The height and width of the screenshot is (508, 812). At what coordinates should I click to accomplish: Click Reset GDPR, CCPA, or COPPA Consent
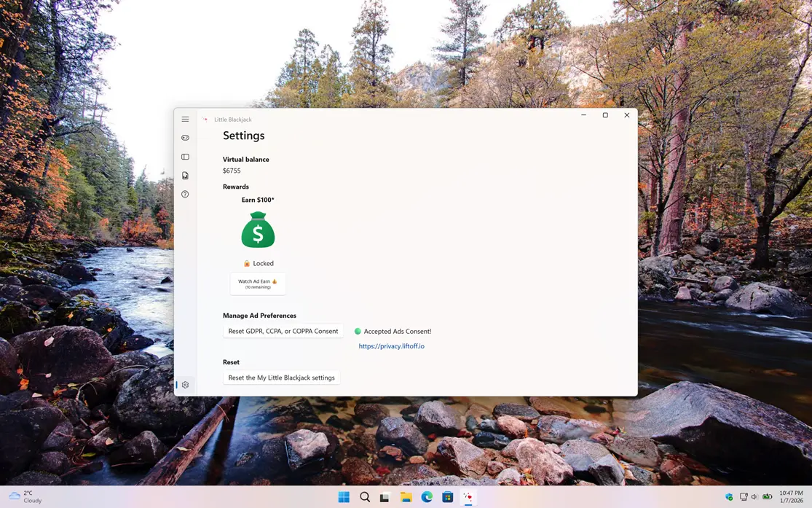point(283,331)
